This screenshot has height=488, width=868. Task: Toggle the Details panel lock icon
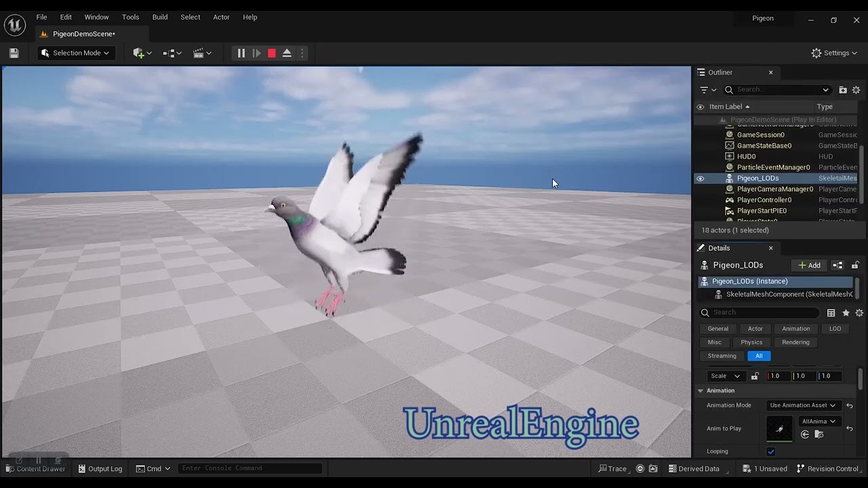pyautogui.click(x=856, y=265)
